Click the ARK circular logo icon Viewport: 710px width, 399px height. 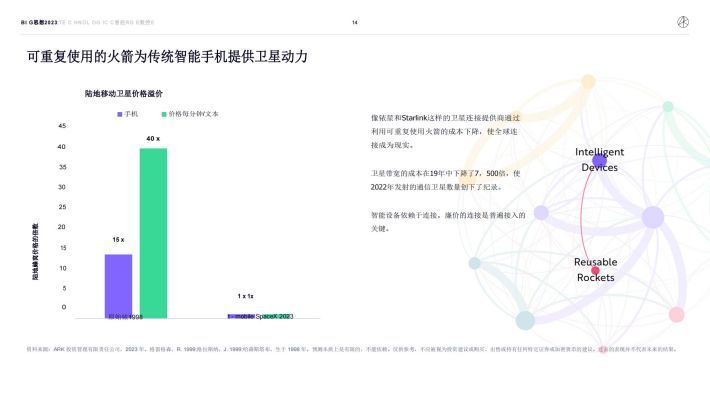tap(683, 22)
